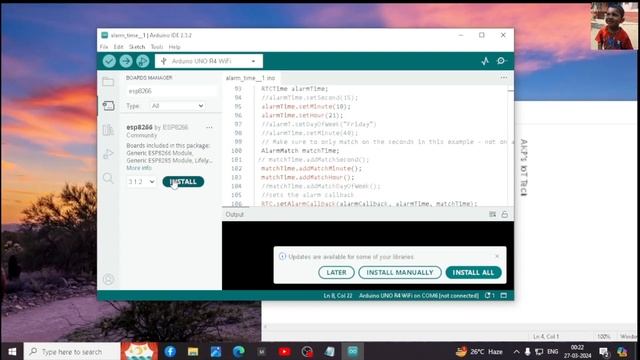
Task: Open the Sketchbook folder sidebar icon
Action: click(x=108, y=82)
